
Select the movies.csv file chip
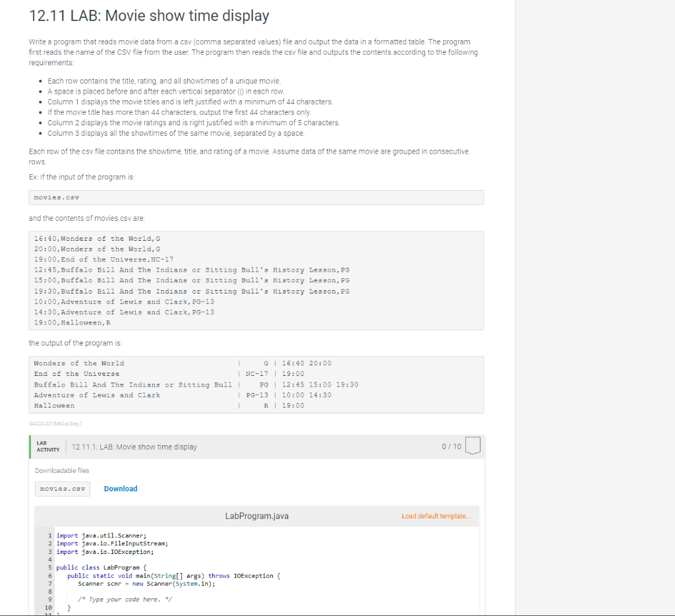click(62, 488)
